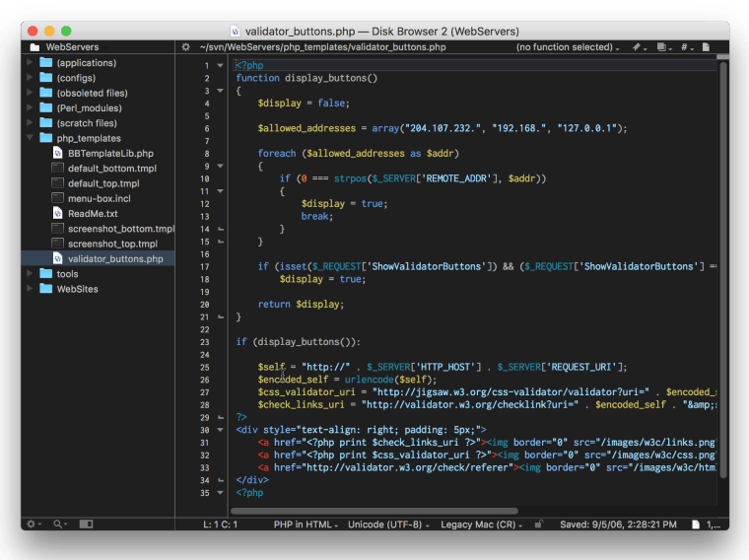Fold the div block at line 30
This screenshot has height=560, width=749.
pos(220,430)
